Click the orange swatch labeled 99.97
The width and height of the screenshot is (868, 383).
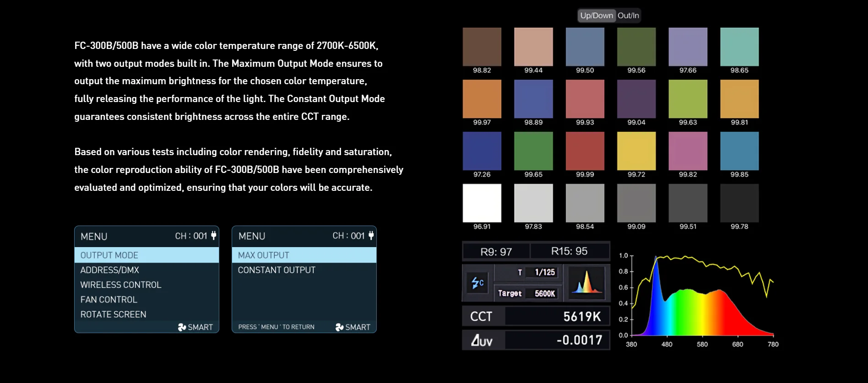point(482,99)
